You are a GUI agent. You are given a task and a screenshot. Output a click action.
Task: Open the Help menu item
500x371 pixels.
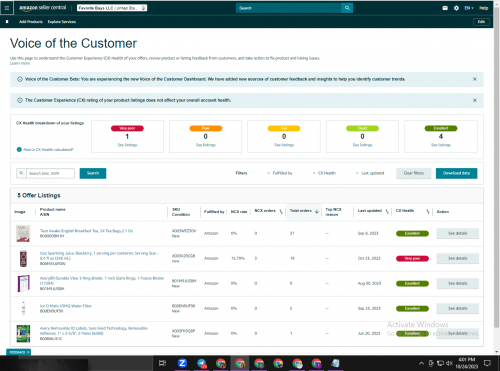(x=484, y=8)
